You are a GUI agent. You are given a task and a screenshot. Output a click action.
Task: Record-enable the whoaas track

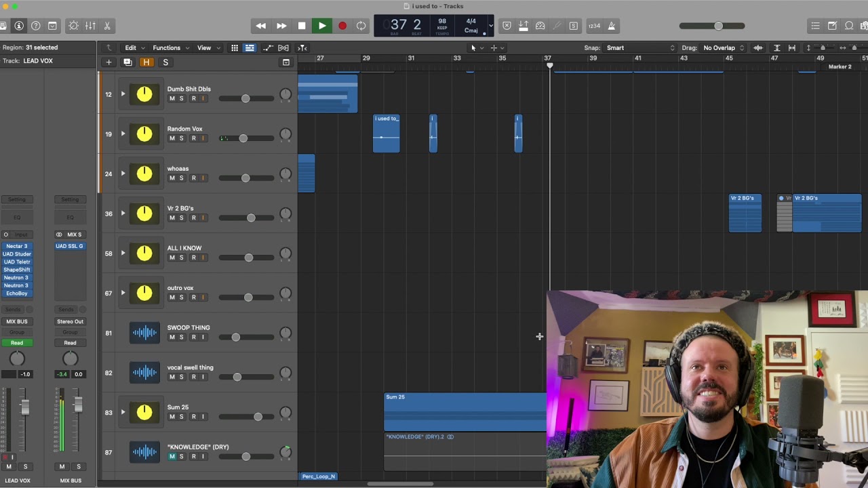(x=193, y=178)
